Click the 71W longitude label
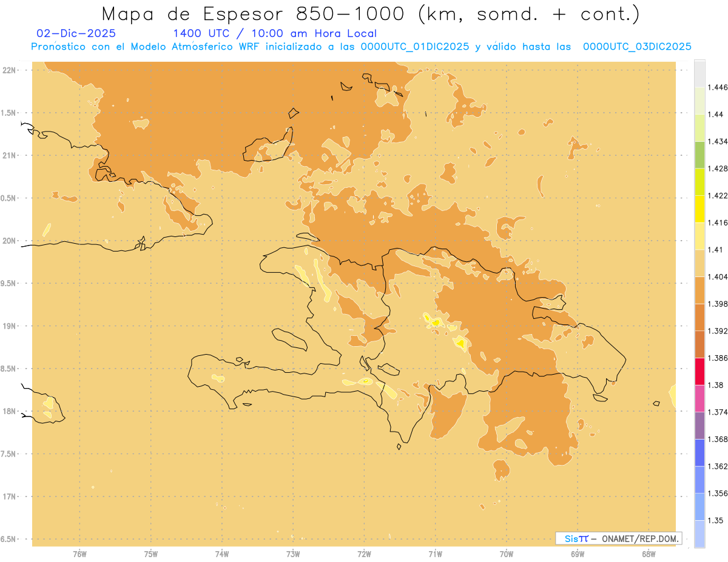This screenshot has width=728, height=562. pos(435,554)
